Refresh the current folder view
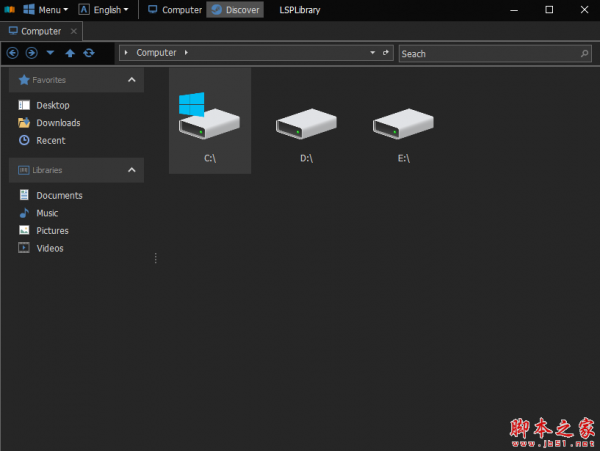600x451 pixels. click(x=89, y=53)
